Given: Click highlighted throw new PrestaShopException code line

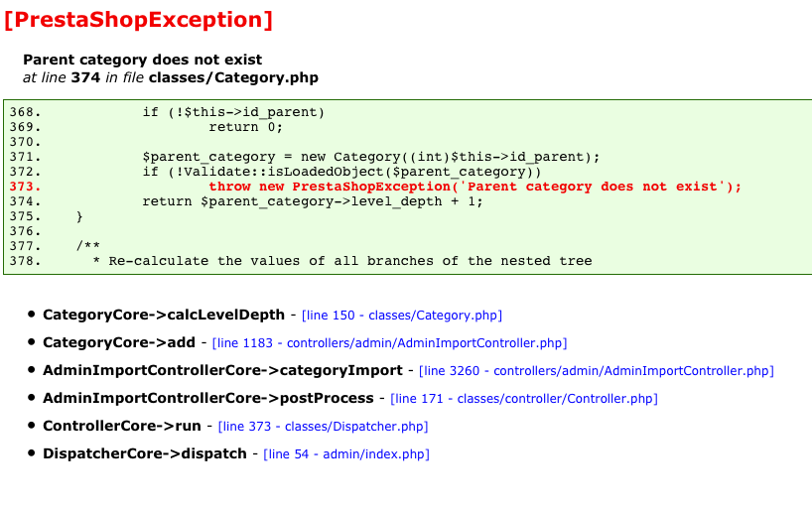Looking at the screenshot, I should (x=474, y=187).
